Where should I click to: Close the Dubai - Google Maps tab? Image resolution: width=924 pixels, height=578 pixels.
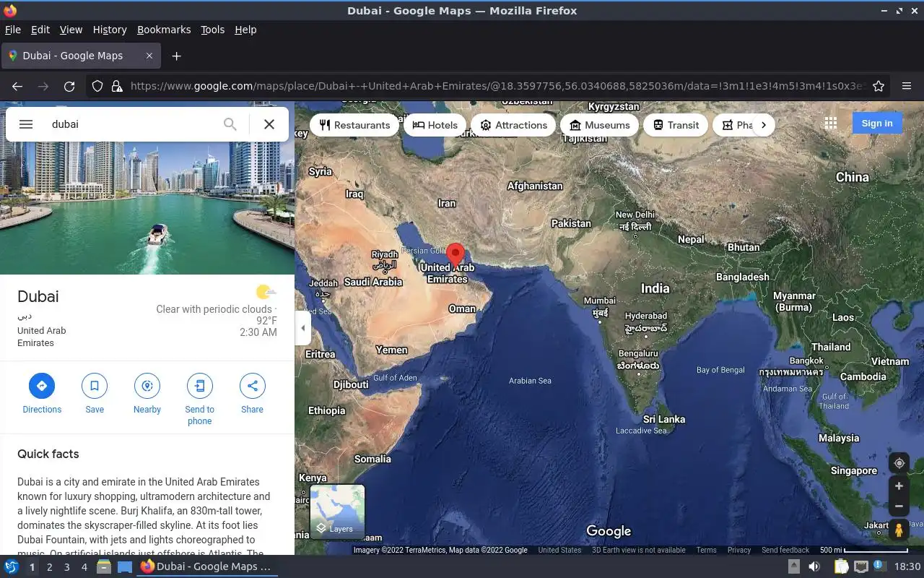pyautogui.click(x=149, y=56)
